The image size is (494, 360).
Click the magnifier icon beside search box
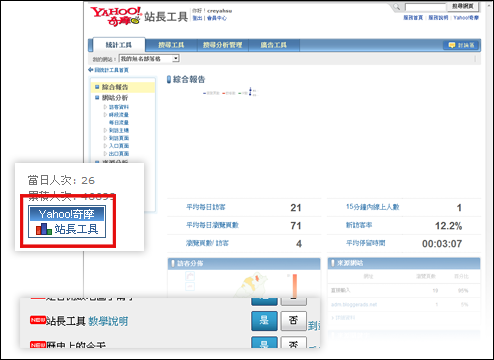[x=397, y=7]
